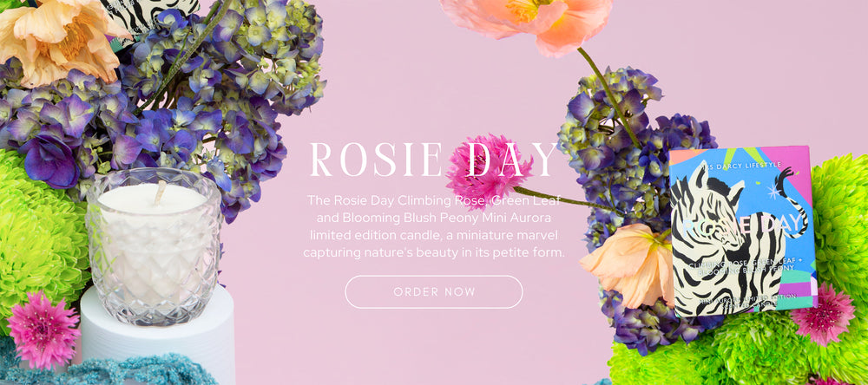This screenshot has height=385, width=868.
Task: Open the zebra-print Rosie Day candle box
Action: coord(743,231)
